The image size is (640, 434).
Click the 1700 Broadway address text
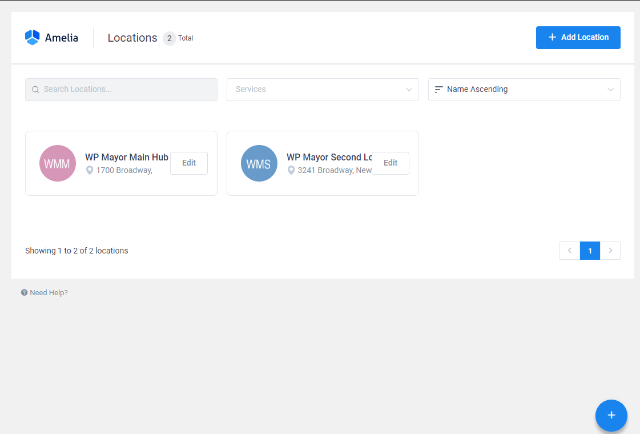(124, 170)
